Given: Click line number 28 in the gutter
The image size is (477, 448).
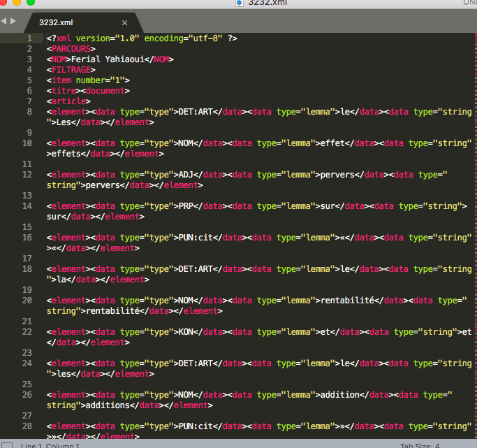Looking at the screenshot, I should click(27, 426).
